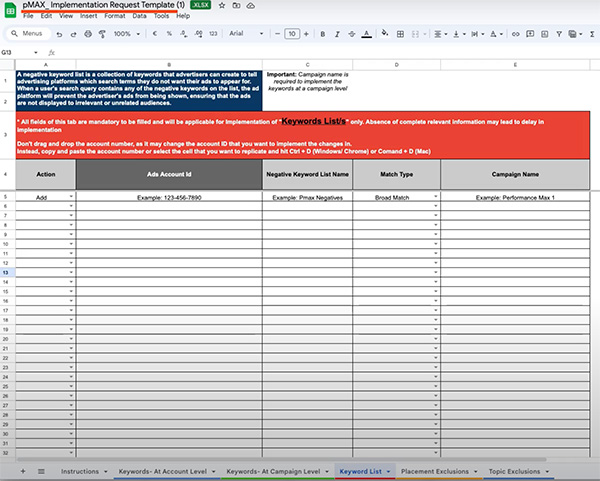This screenshot has height=481, width=600.
Task: Open more number formats (123)
Action: 213,34
